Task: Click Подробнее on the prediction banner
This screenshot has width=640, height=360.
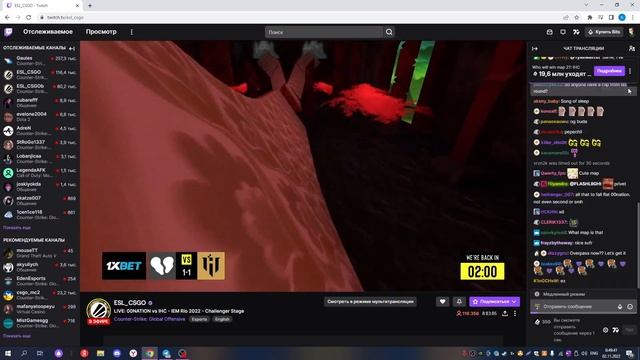Action: (609, 71)
